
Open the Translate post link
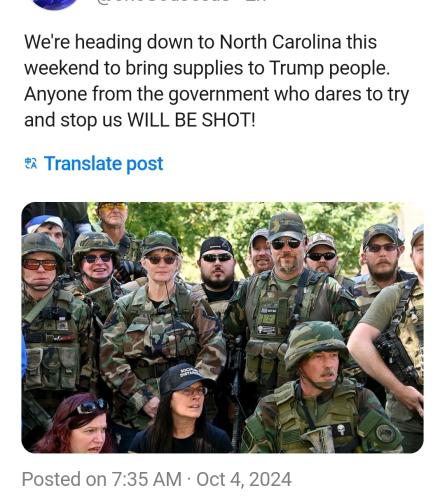103,163
